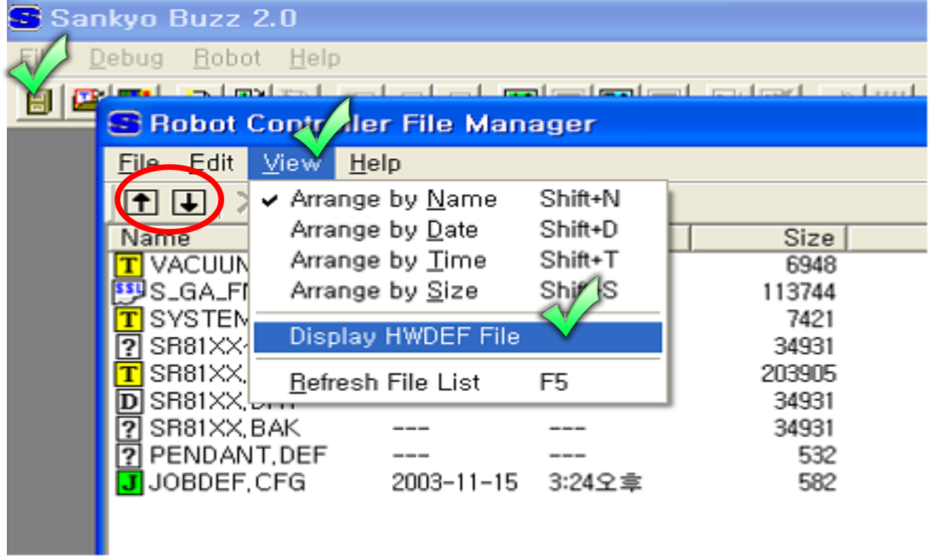The width and height of the screenshot is (935, 560).
Task: Click the D icon in the file list
Action: pyautogui.click(x=128, y=401)
